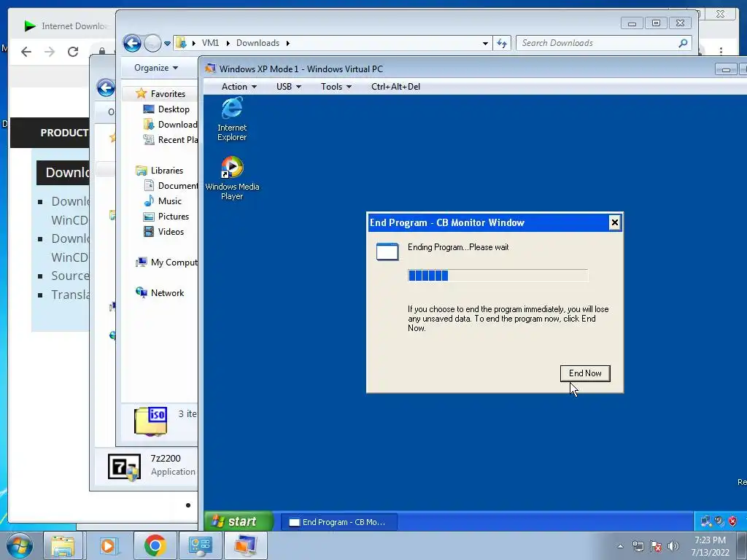This screenshot has width=747, height=560.
Task: Click the ISO folder icon in details pane
Action: coord(150,421)
